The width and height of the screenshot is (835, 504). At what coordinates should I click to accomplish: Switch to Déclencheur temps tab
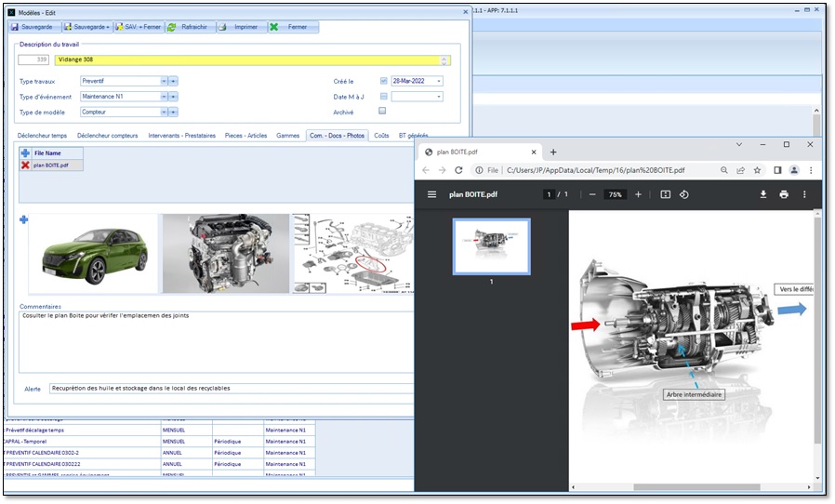click(42, 136)
